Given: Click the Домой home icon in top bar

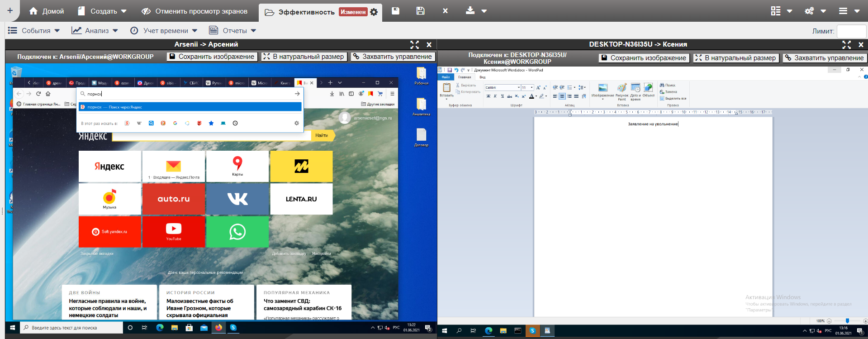Looking at the screenshot, I should (x=33, y=11).
